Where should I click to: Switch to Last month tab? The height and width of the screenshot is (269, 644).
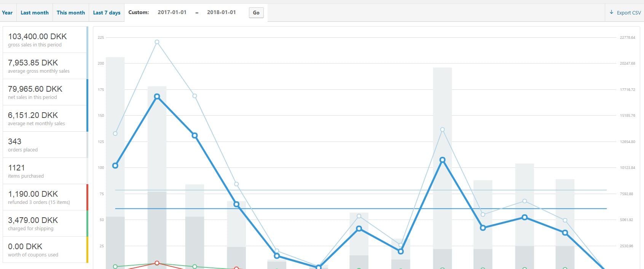35,13
